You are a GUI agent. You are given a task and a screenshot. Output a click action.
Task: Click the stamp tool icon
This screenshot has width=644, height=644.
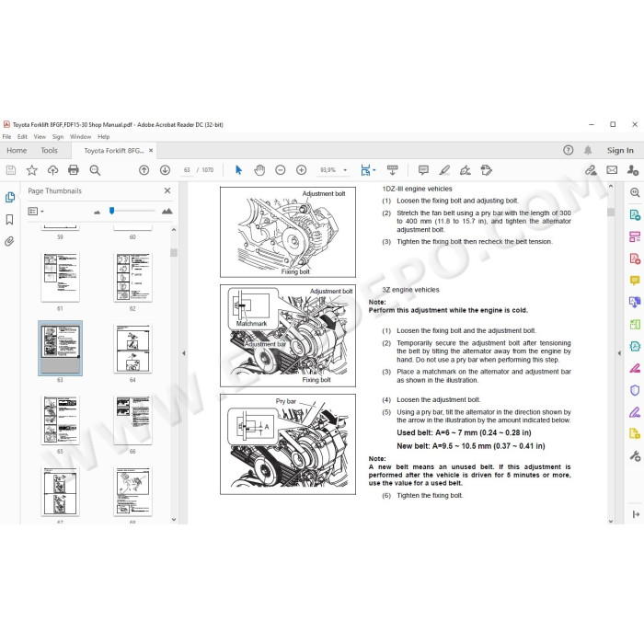487,170
